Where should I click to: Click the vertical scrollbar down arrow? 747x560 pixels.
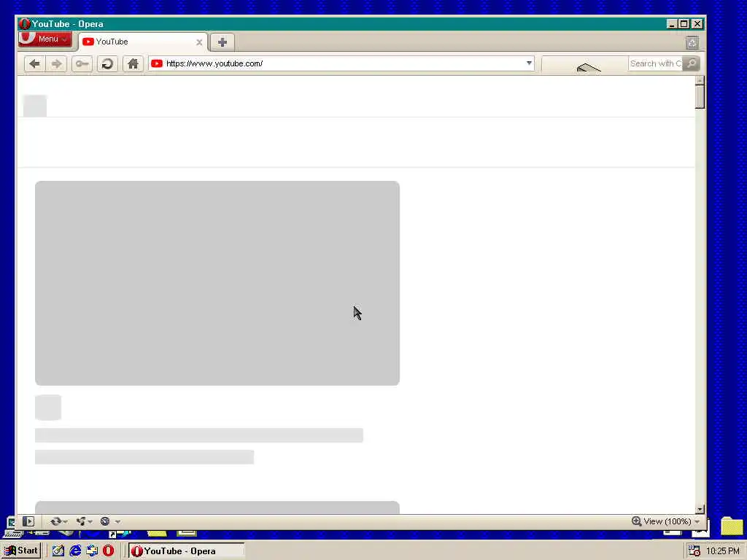[x=700, y=509]
